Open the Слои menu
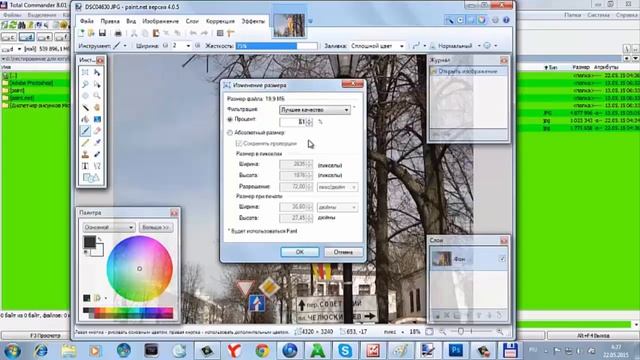 click(x=192, y=21)
